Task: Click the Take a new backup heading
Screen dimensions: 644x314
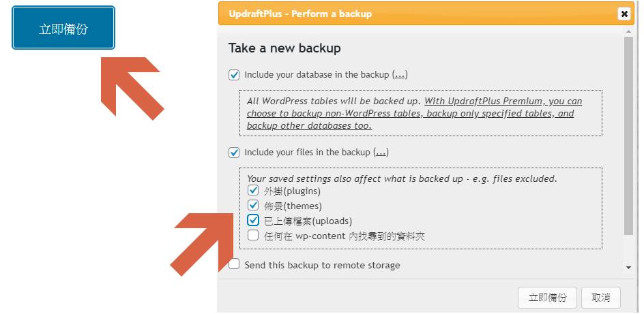Action: point(284,48)
